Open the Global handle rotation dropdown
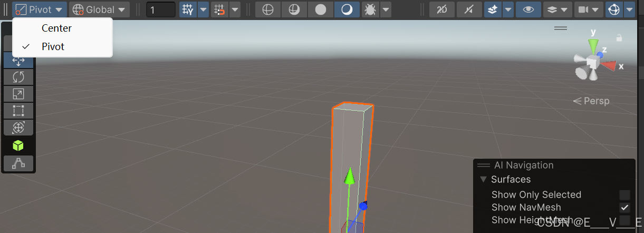644x233 pixels. [99, 9]
